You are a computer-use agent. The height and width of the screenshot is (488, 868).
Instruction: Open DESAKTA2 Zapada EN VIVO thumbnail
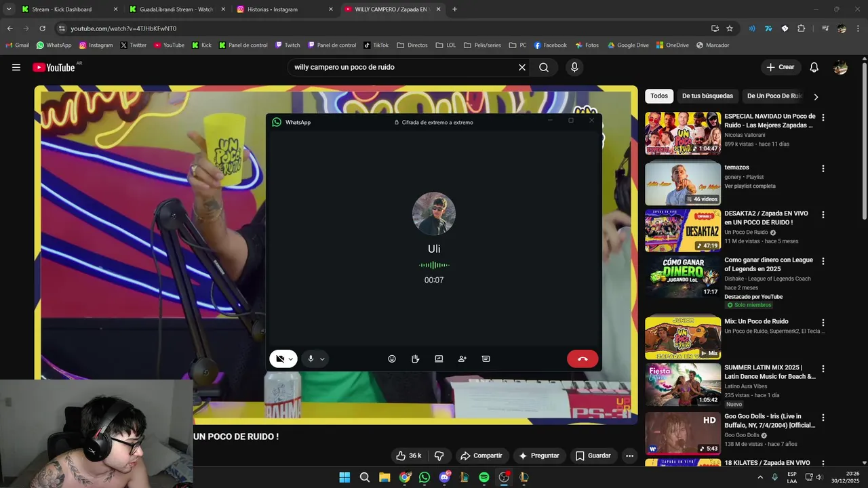tap(683, 230)
